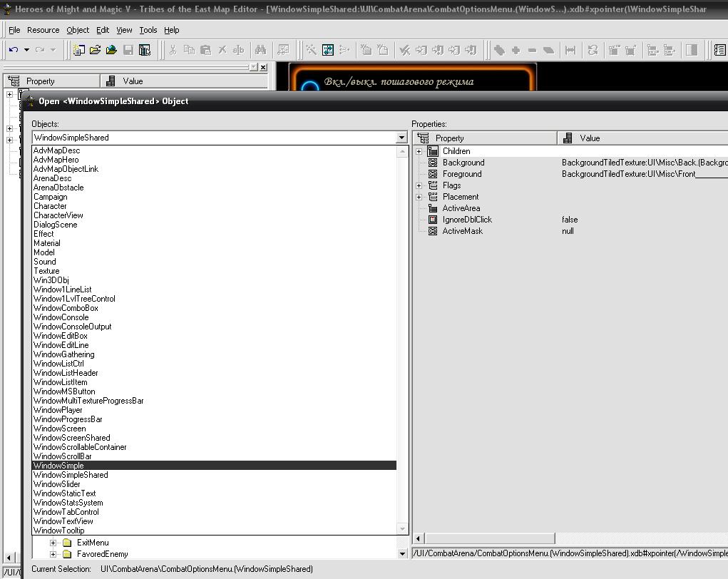Close the left Property panel with X
Image resolution: width=728 pixels, height=579 pixels.
click(x=263, y=67)
